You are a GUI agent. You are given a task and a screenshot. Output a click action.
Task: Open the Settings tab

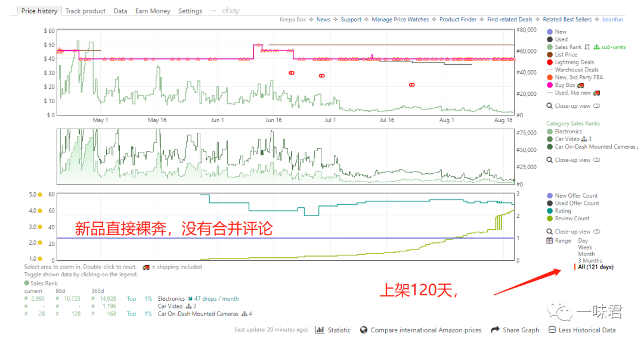coord(190,11)
